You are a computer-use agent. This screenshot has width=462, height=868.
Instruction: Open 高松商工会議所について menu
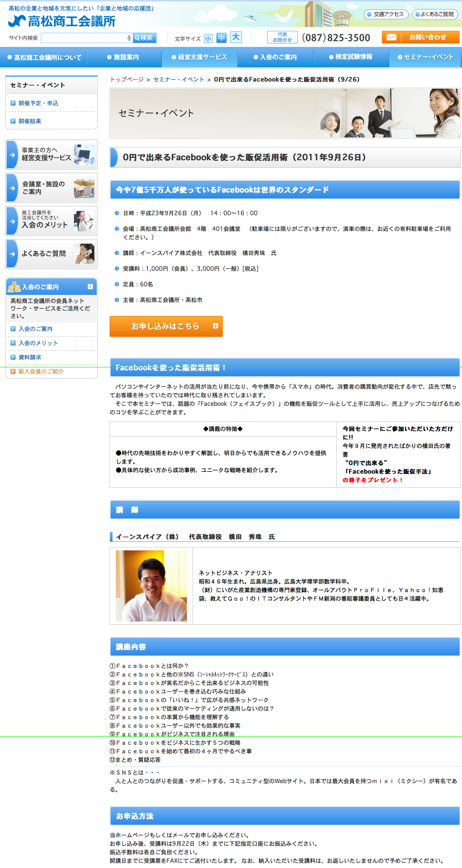pyautogui.click(x=45, y=57)
